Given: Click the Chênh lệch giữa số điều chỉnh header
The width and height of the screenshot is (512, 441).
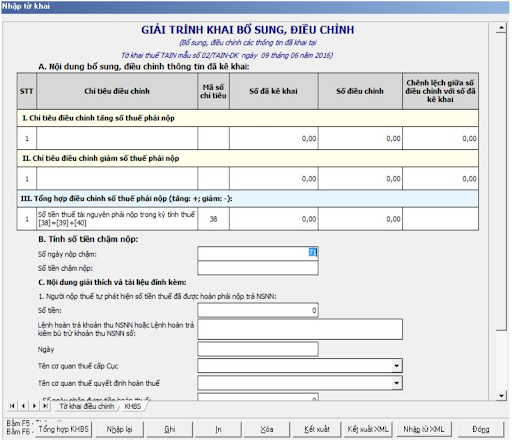Looking at the screenshot, I should (440, 91).
